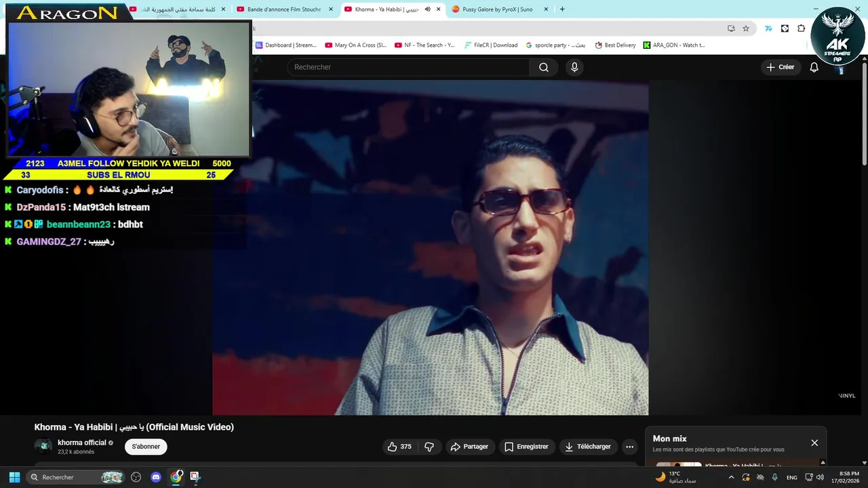Screen dimensions: 868x488
Task: Open FileCR Download bookmark
Action: [491, 45]
